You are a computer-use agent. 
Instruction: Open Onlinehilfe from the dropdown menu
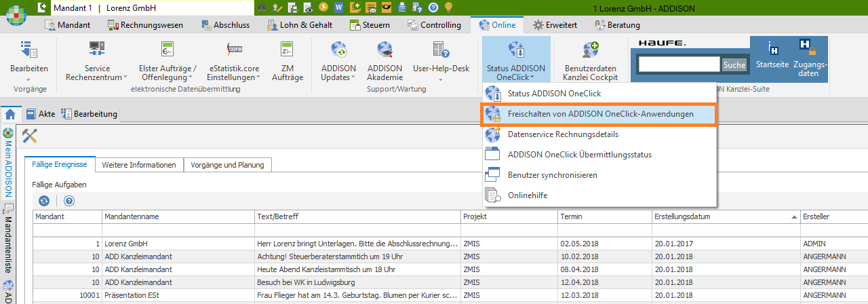(599, 195)
